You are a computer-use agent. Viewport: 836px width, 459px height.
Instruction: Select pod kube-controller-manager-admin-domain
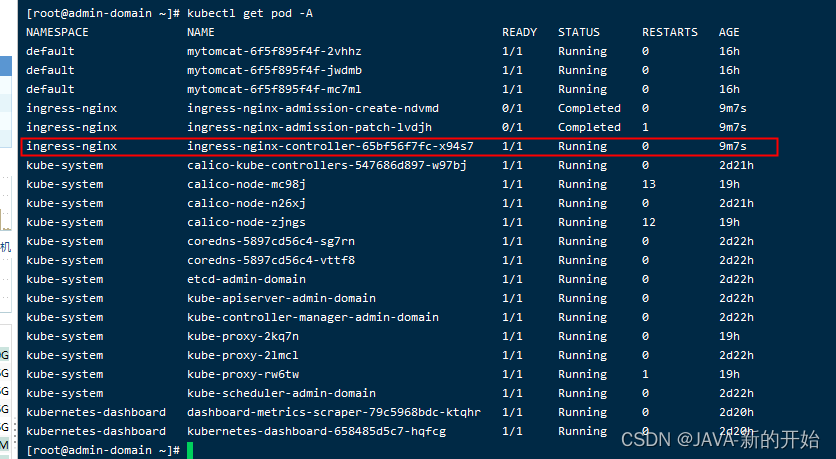click(312, 317)
